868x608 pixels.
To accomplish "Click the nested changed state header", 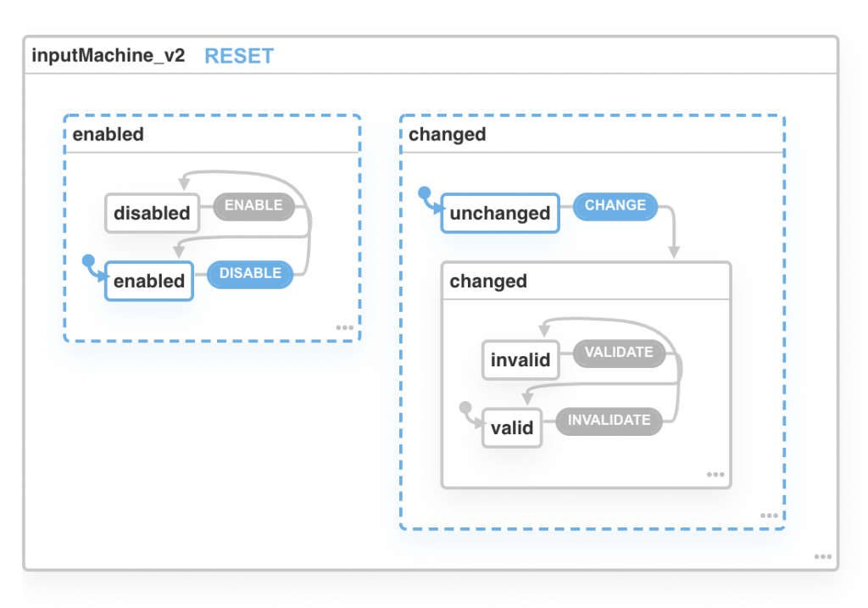I will pyautogui.click(x=488, y=282).
